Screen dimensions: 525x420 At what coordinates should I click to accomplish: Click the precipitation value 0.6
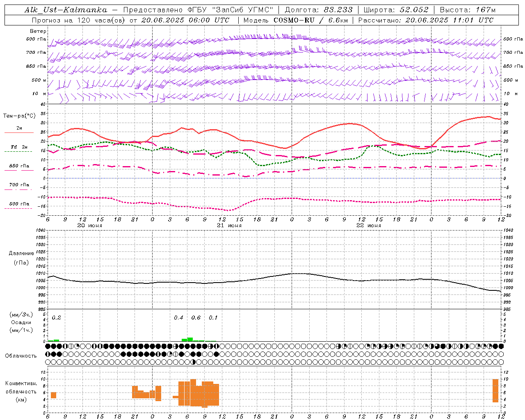[196, 318]
